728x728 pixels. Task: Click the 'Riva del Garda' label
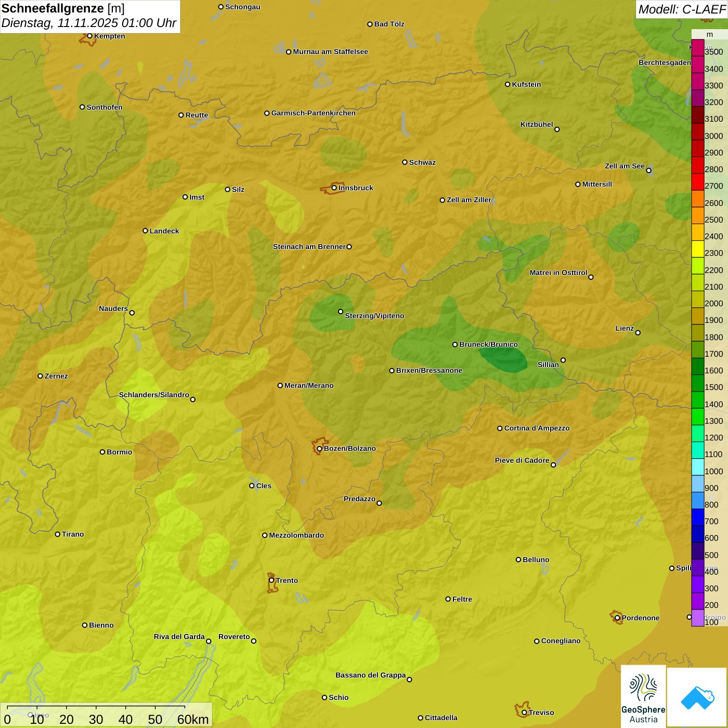click(179, 636)
